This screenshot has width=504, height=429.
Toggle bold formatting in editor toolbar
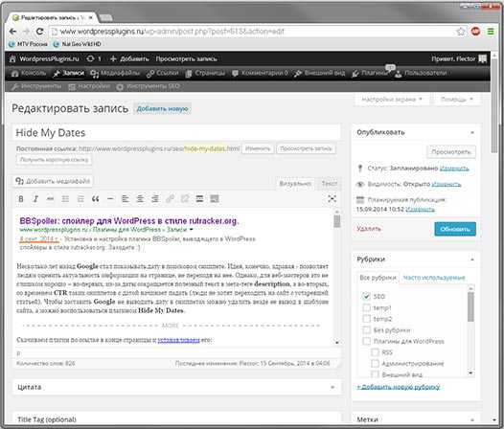click(21, 199)
